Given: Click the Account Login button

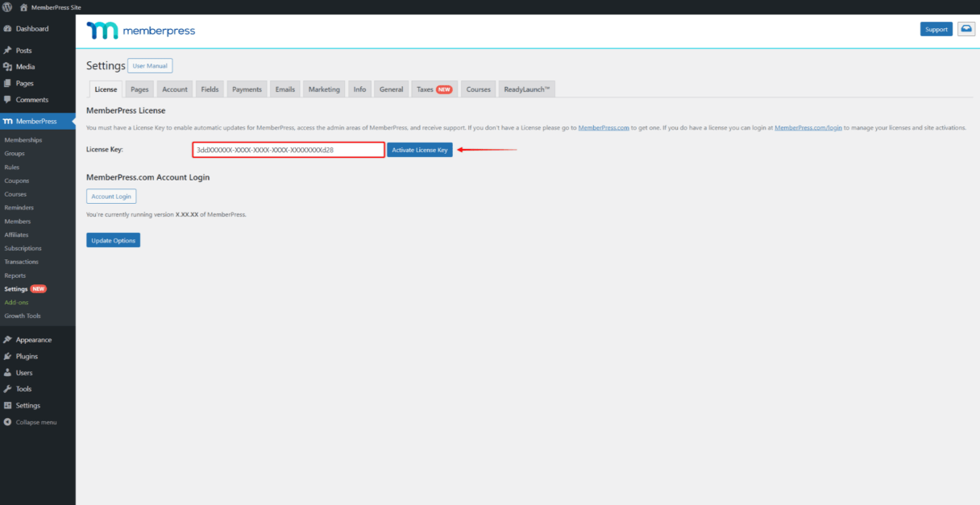Looking at the screenshot, I should [111, 197].
